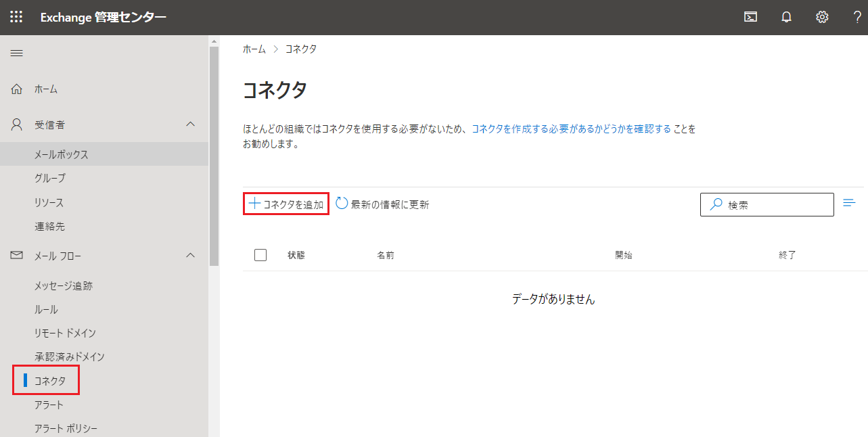Toggle the hamburger navigation menu
The image size is (868, 437).
pyautogui.click(x=17, y=53)
